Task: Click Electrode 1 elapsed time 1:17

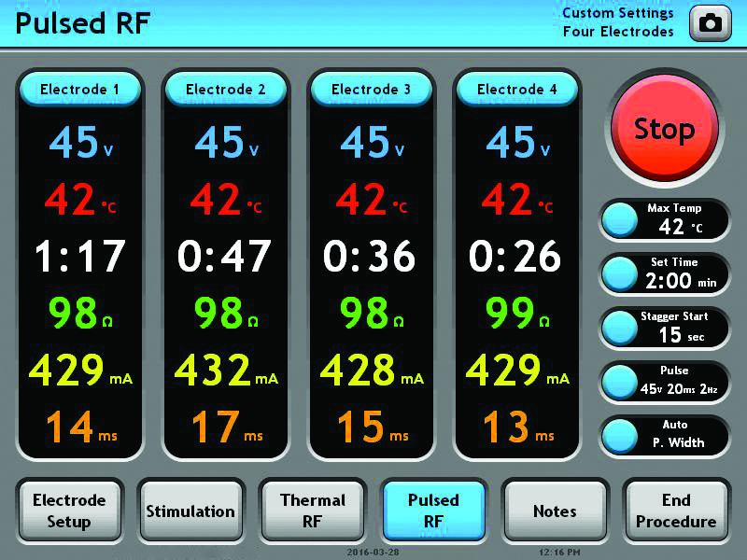Action: 79,256
